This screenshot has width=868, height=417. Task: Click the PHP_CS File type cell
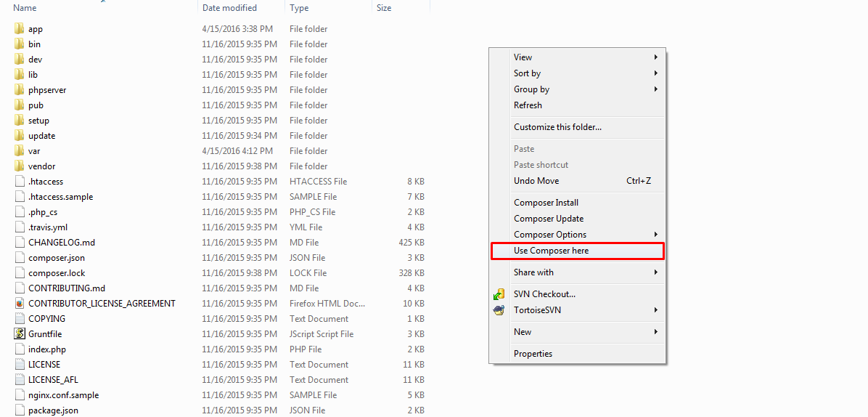coord(313,212)
